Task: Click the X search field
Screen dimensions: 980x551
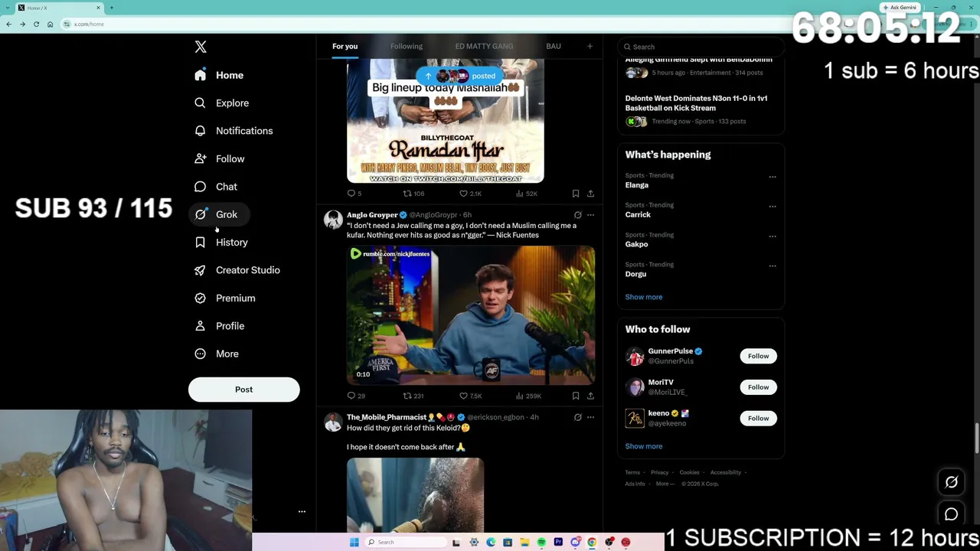Action: 701,47
